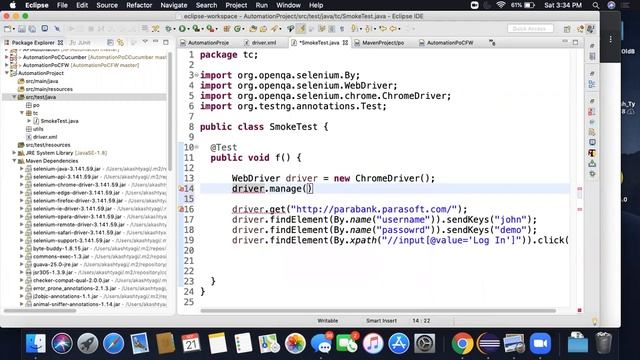Expand the AutomationPoCCucumber project
The image size is (640, 360).
[6, 57]
